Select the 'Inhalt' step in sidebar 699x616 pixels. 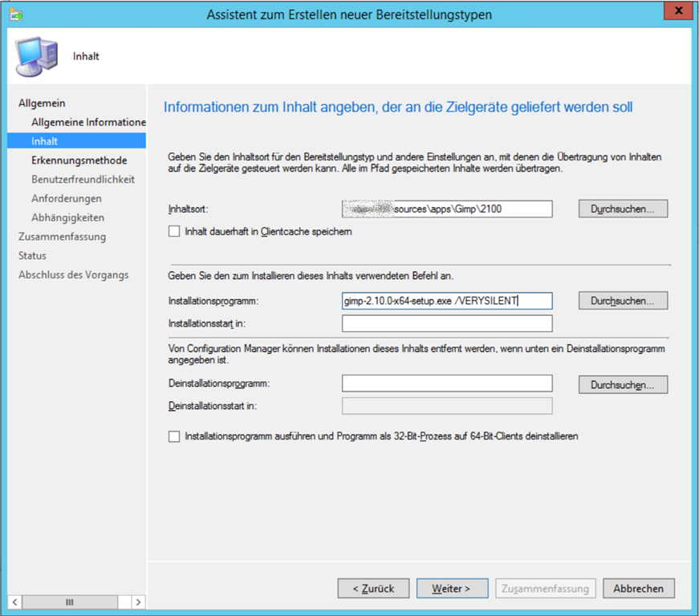pyautogui.click(x=45, y=141)
